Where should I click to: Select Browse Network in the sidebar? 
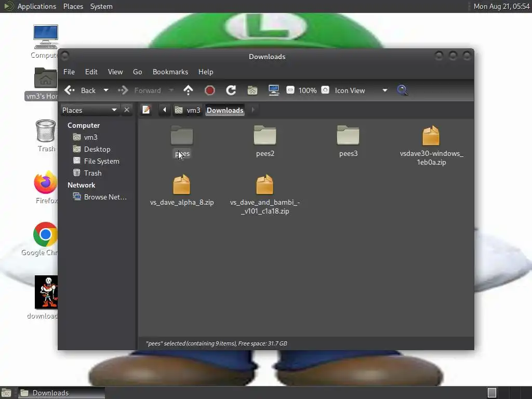pyautogui.click(x=100, y=197)
